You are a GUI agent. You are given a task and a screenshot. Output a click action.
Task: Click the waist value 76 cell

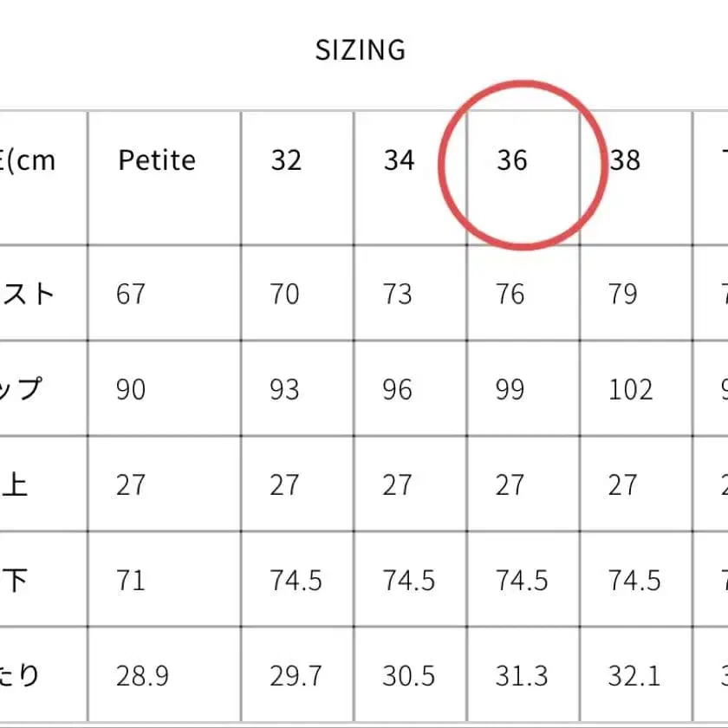510,294
